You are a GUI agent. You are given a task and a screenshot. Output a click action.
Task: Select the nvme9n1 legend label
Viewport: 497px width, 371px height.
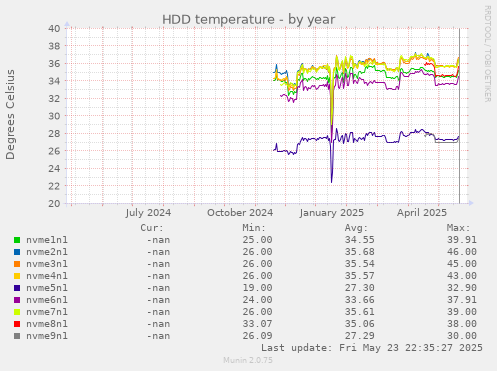(47, 336)
